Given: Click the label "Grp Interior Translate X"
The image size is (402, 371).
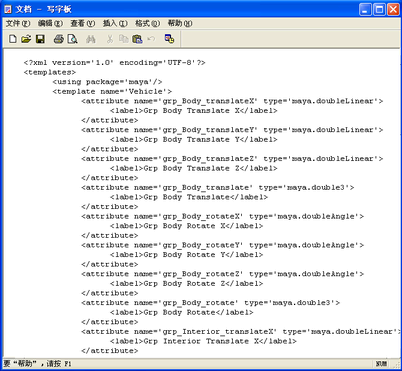Looking at the screenshot, I should point(201,341).
